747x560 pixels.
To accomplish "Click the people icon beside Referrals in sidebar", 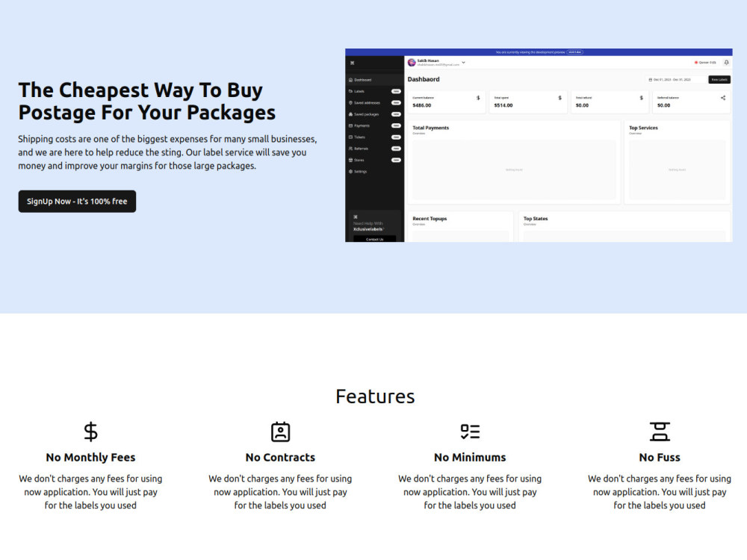I will (x=350, y=149).
